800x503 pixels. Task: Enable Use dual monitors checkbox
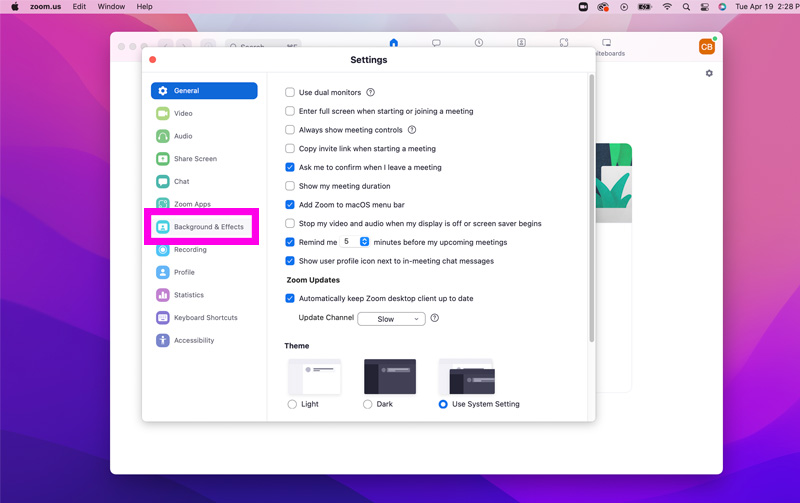290,92
